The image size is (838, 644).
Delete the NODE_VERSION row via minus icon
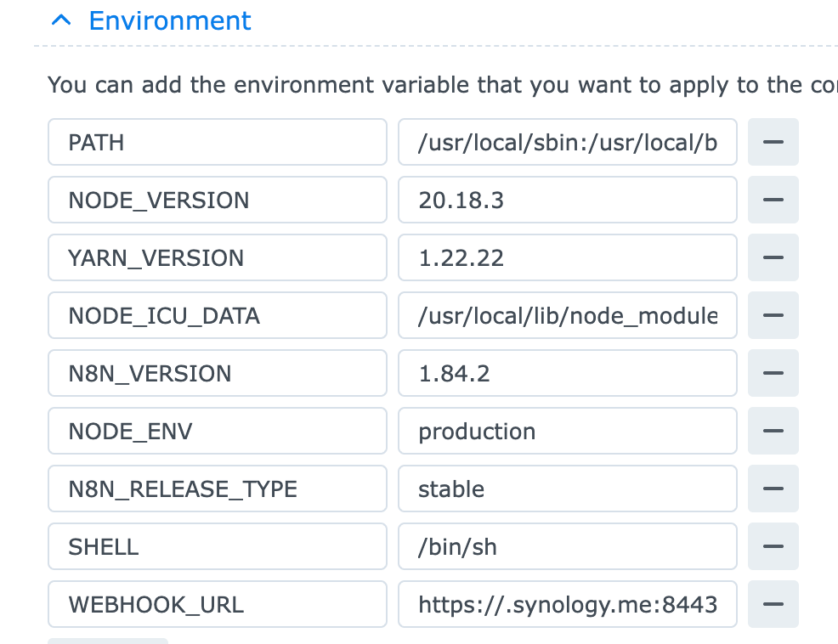coord(773,200)
